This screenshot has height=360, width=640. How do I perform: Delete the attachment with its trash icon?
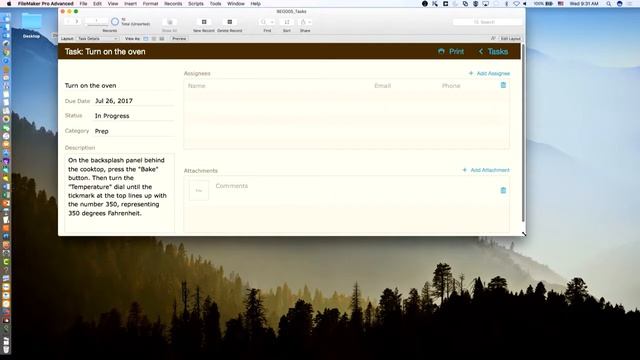pos(503,190)
